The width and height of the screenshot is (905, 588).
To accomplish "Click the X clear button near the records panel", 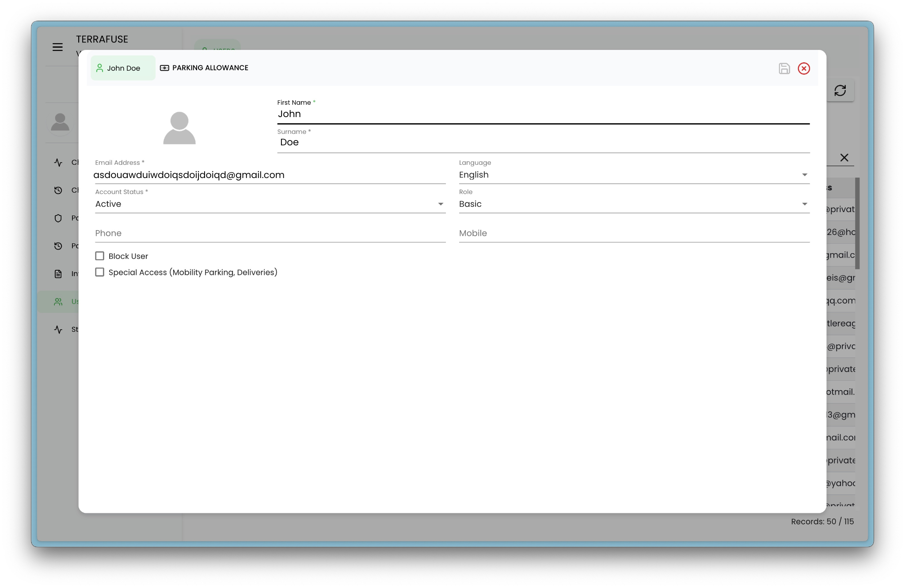I will point(844,158).
